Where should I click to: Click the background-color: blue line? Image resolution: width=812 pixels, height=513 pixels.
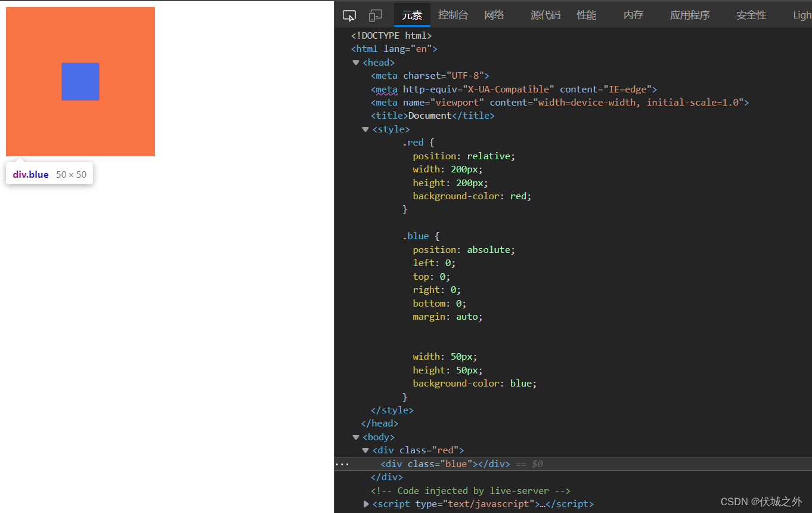pos(475,384)
